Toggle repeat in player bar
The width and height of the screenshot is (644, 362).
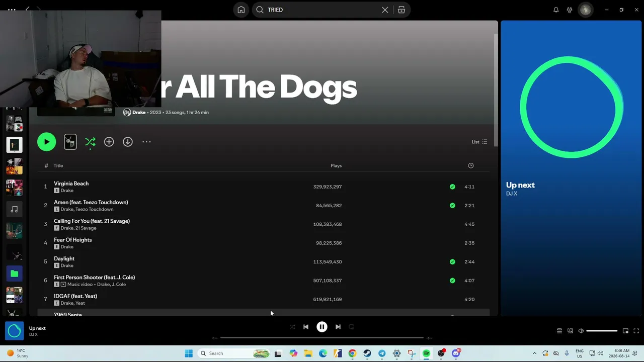point(352,327)
